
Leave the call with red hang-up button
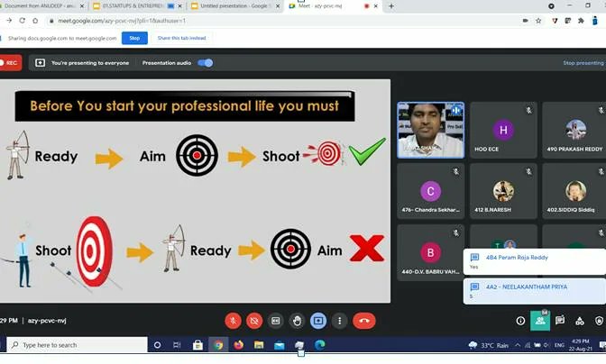click(x=363, y=321)
